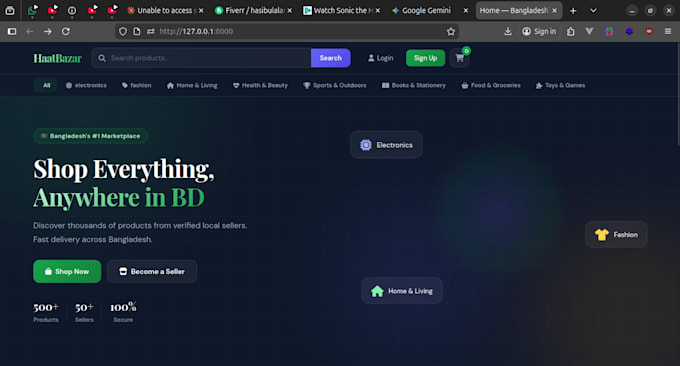Image resolution: width=680 pixels, height=366 pixels.
Task: Open the Firefox View icon
Action: click(10, 10)
